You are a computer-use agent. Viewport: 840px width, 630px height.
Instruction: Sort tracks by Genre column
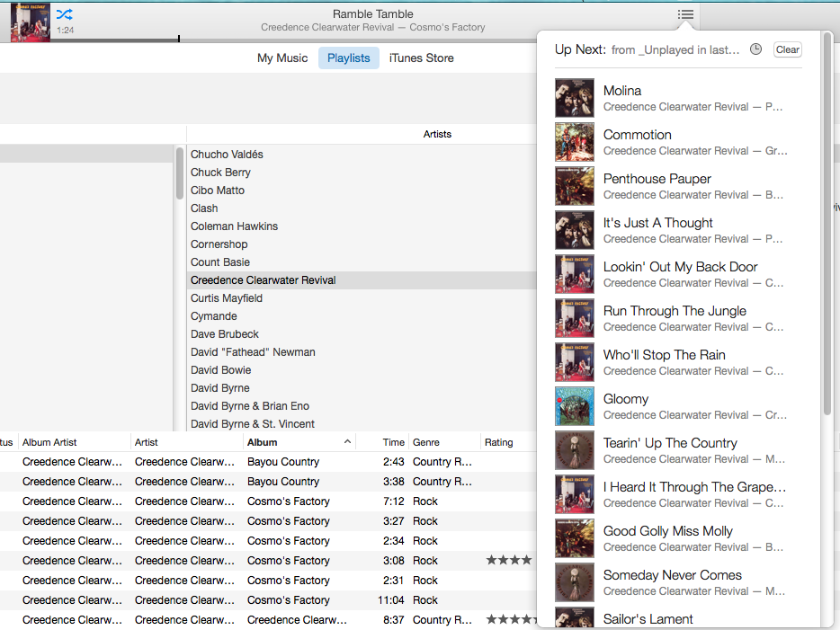[x=444, y=442]
